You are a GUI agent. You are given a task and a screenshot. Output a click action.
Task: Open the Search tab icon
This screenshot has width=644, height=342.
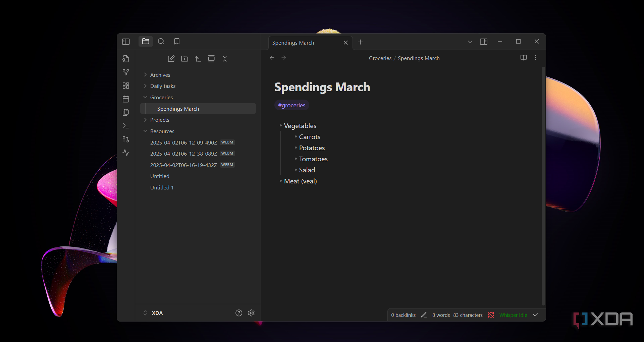coord(161,41)
